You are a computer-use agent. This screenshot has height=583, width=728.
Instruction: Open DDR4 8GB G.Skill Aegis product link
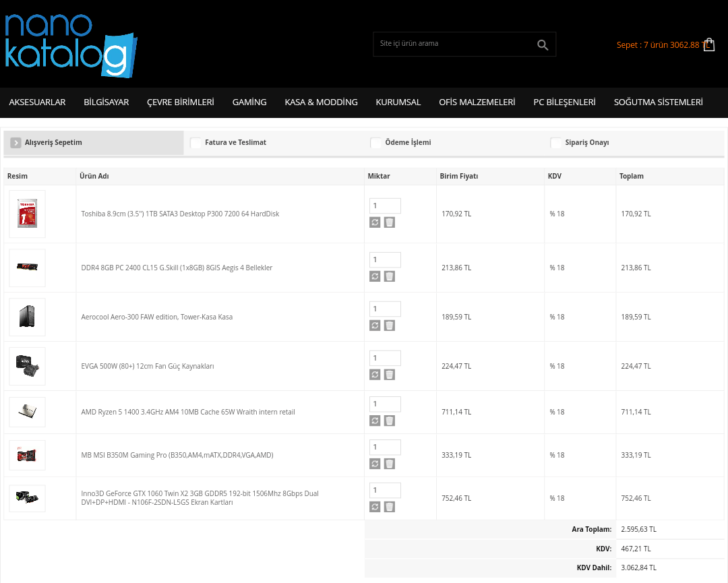177,268
